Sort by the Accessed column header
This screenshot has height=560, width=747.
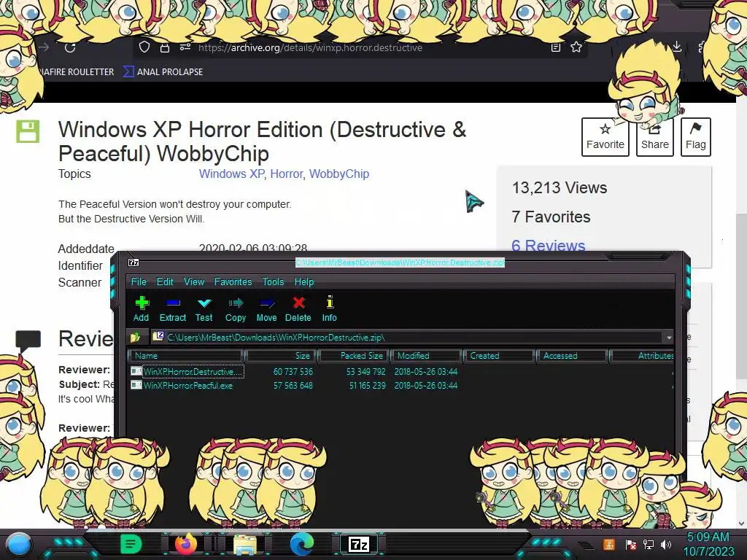coord(572,356)
